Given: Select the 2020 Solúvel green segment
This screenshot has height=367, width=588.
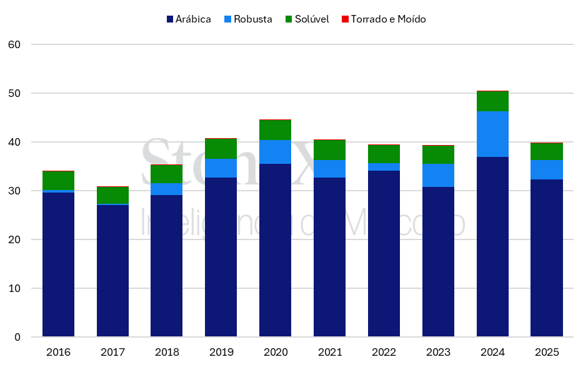Looking at the screenshot, I should (275, 130).
